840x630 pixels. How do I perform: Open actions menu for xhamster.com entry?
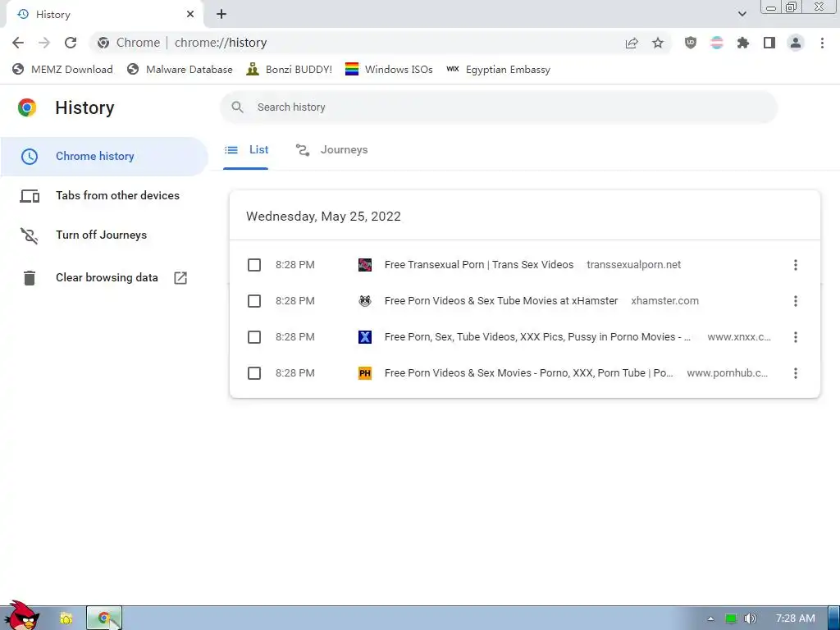796,301
